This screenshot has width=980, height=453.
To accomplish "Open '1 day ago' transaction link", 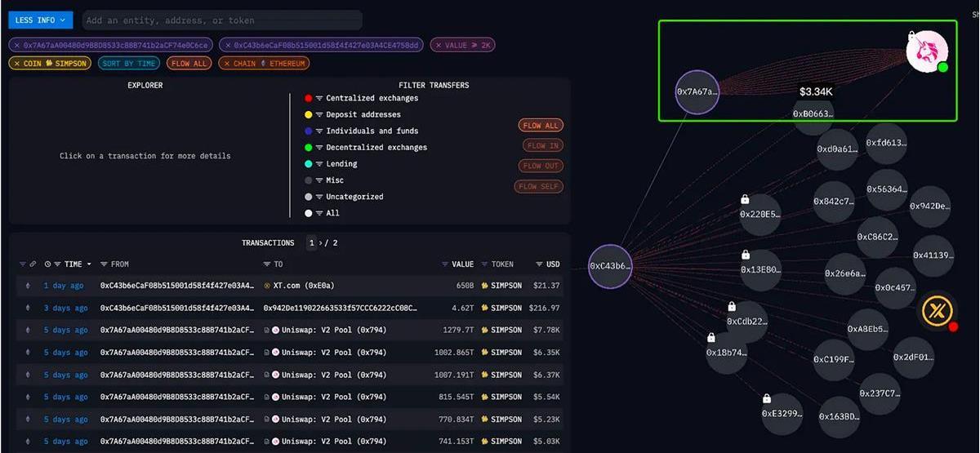I will pos(63,286).
